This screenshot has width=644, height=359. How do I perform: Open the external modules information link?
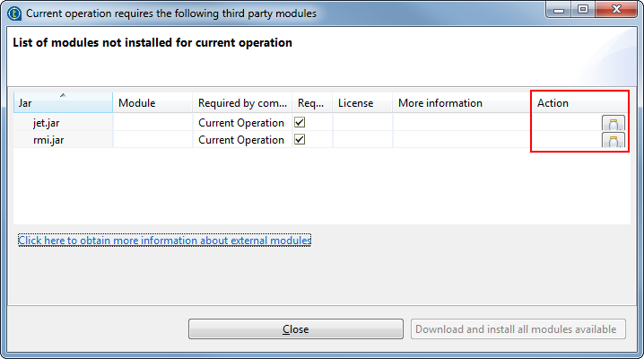tap(164, 241)
